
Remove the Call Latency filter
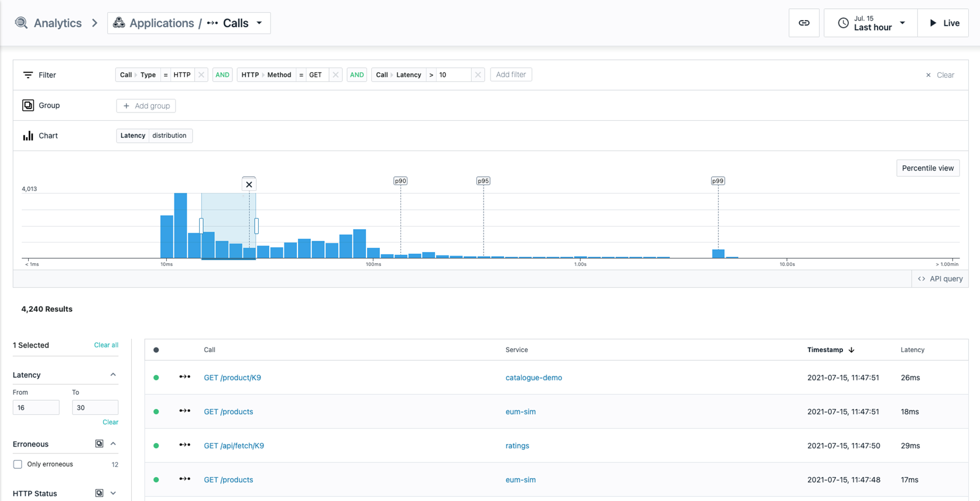tap(478, 75)
